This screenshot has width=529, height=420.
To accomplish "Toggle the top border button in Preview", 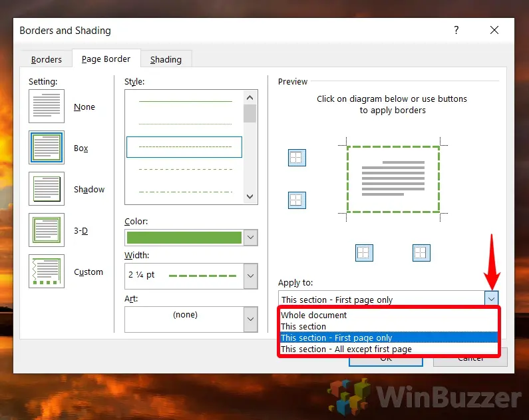I will point(297,158).
